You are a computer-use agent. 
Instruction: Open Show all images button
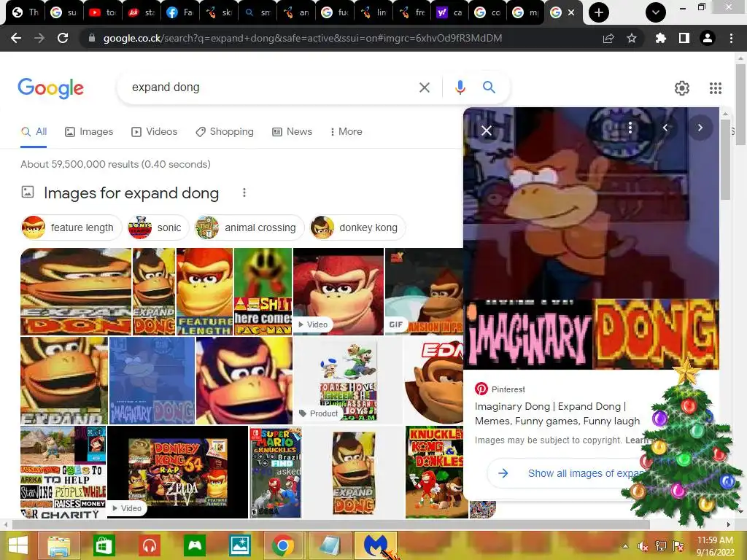(567, 473)
